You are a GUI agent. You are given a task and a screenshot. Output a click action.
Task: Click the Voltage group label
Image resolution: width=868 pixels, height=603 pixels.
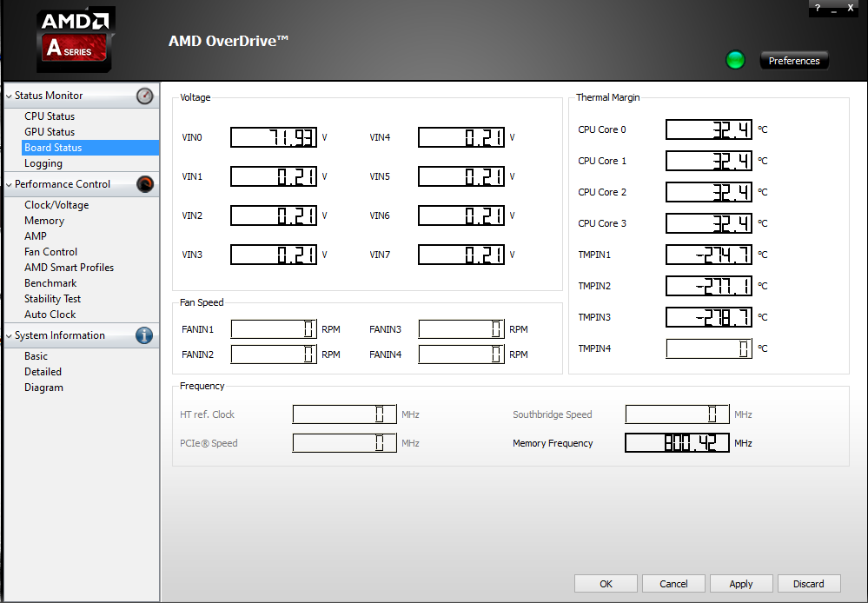pyautogui.click(x=195, y=97)
